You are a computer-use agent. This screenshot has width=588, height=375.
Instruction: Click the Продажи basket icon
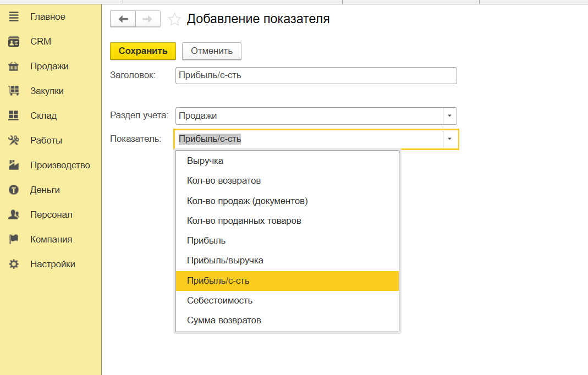tap(14, 67)
